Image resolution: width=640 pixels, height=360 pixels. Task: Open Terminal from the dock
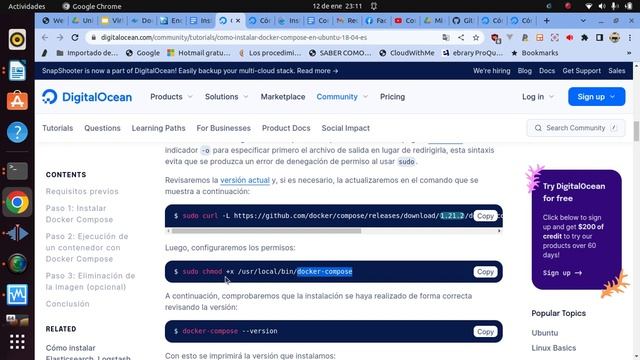[x=17, y=170]
